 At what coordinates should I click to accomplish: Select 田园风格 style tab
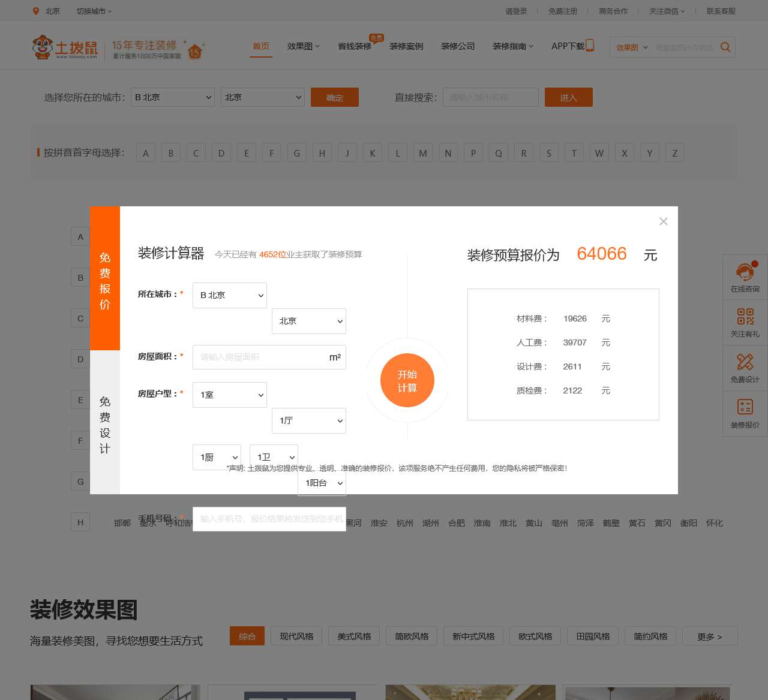[x=593, y=636]
